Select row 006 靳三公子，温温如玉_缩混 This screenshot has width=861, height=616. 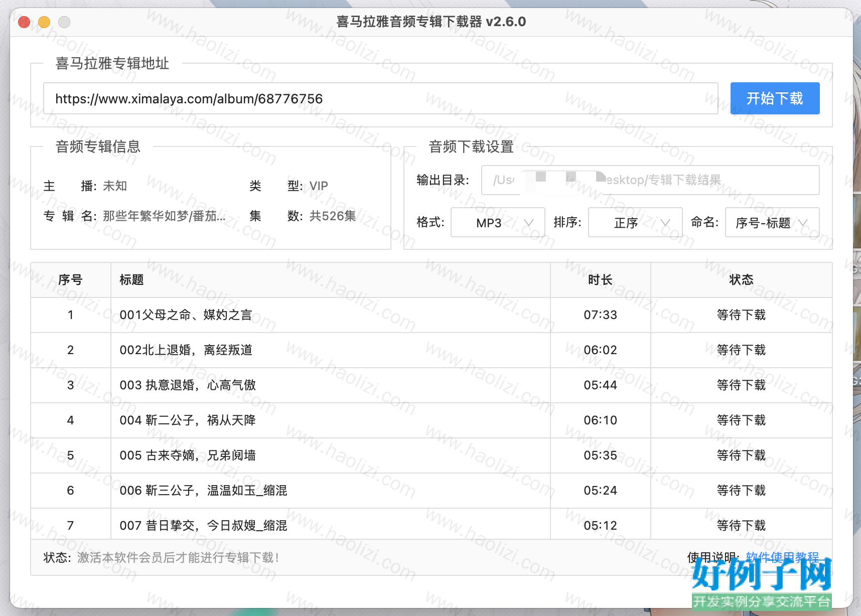click(x=432, y=491)
